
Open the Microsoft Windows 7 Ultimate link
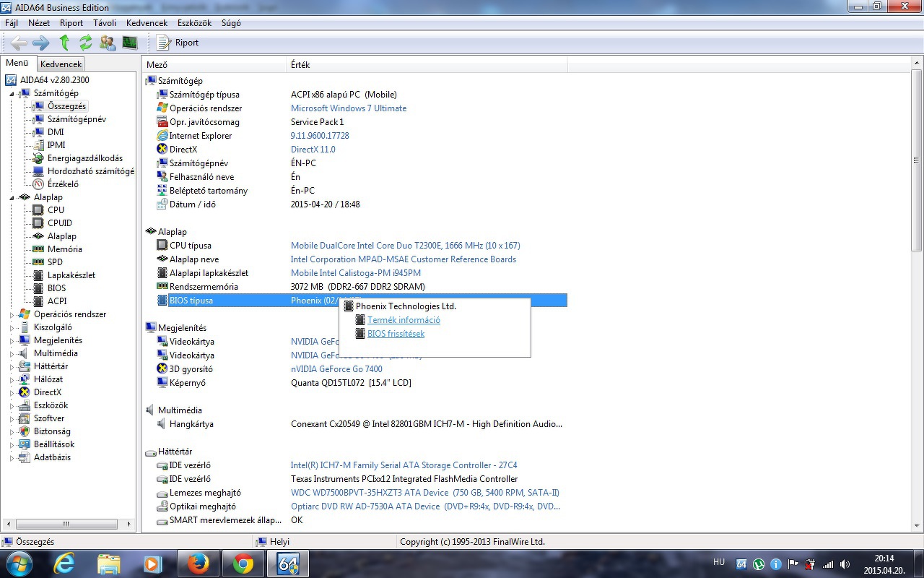349,108
